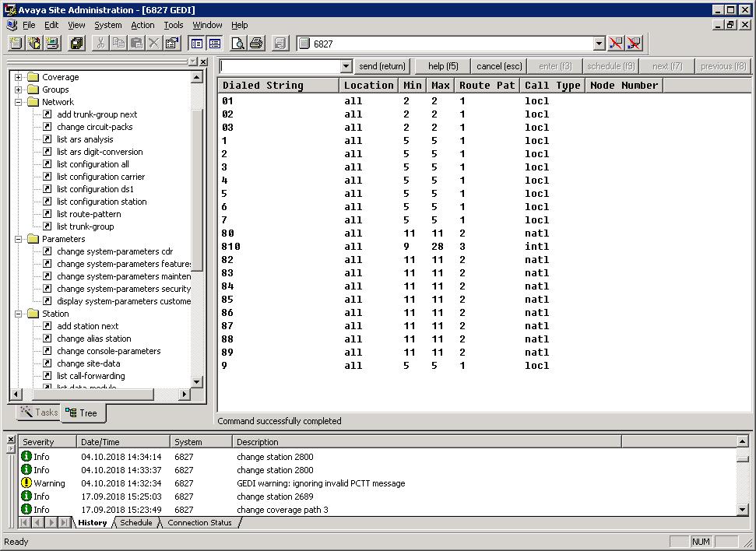
Task: Collapse the Parameters folder in the tree
Action: pos(18,239)
